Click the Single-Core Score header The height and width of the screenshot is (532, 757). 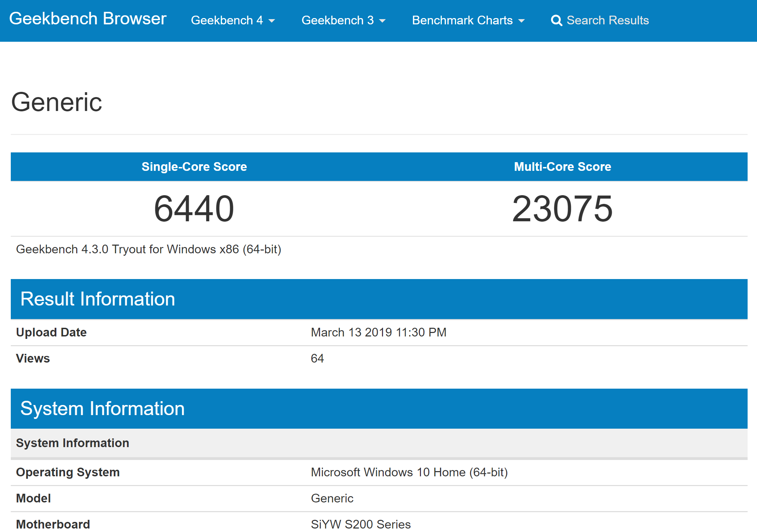click(194, 167)
